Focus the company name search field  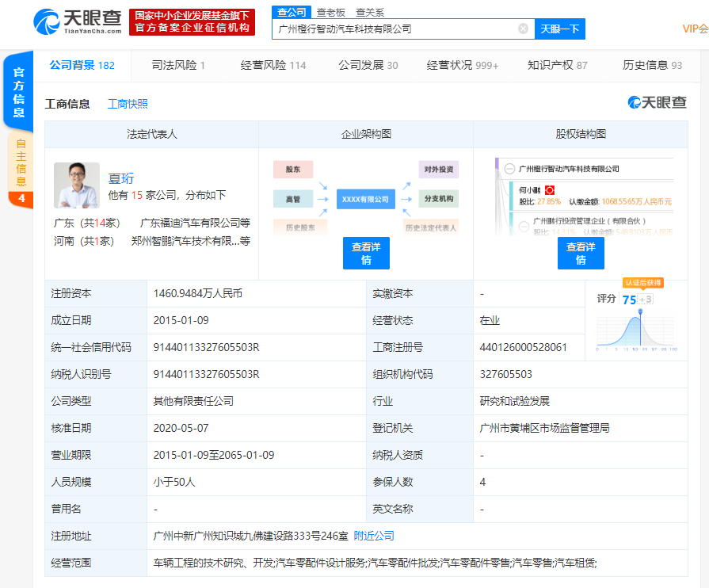pos(395,29)
